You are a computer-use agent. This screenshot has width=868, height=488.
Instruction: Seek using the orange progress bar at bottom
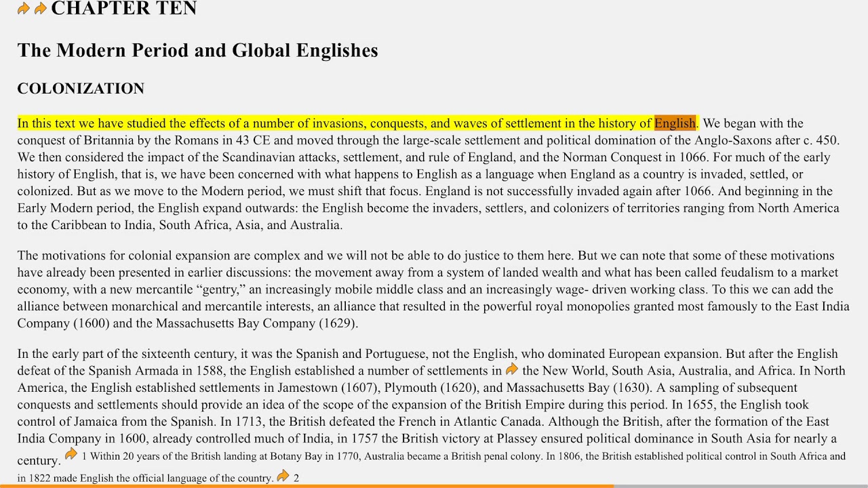pos(307,486)
